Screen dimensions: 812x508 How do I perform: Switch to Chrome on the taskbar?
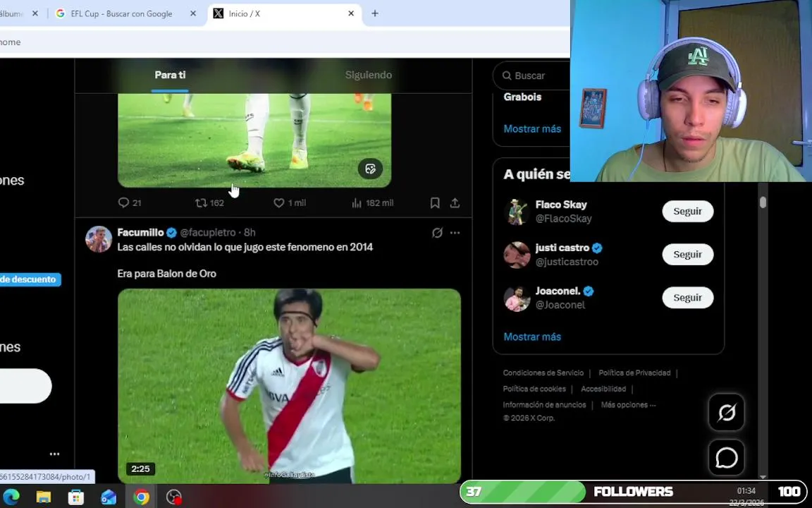pos(141,497)
